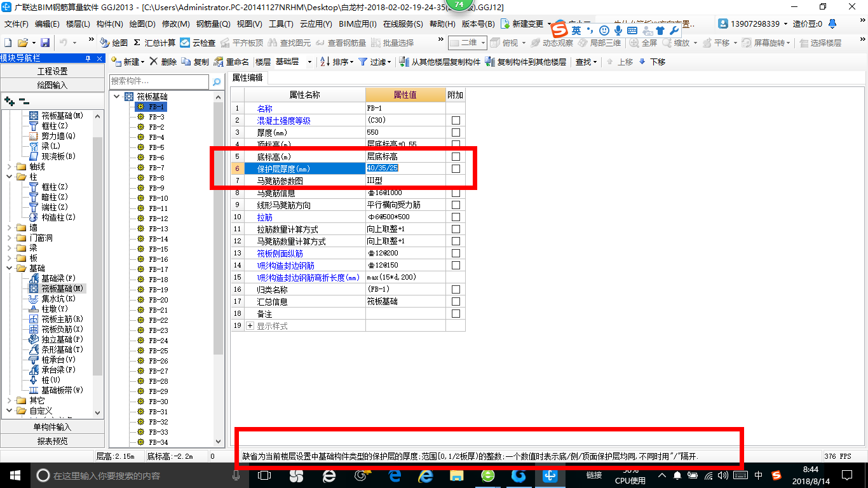Click 平齐板顶 toolbar tool
Viewport: 868px width, 488px height.
[241, 43]
